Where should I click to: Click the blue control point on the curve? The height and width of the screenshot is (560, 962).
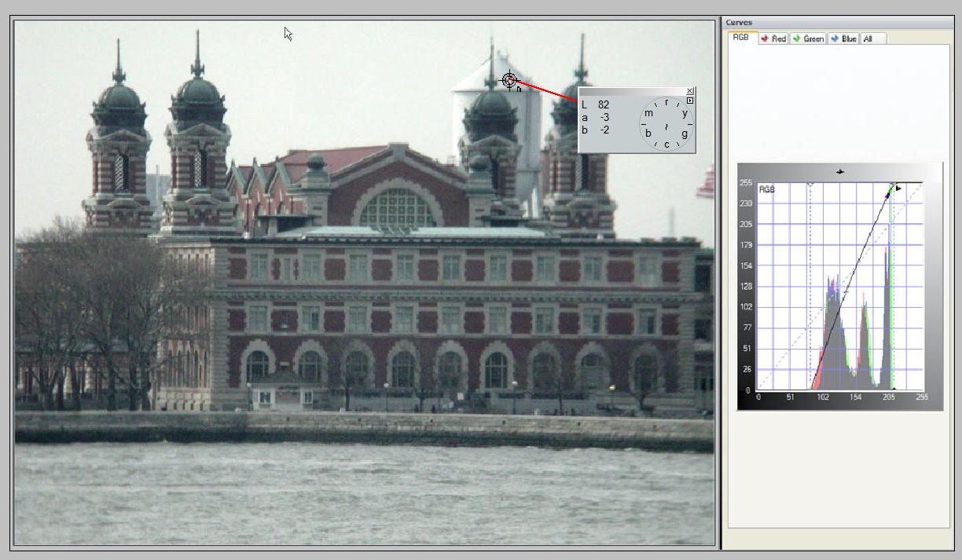coord(887,196)
